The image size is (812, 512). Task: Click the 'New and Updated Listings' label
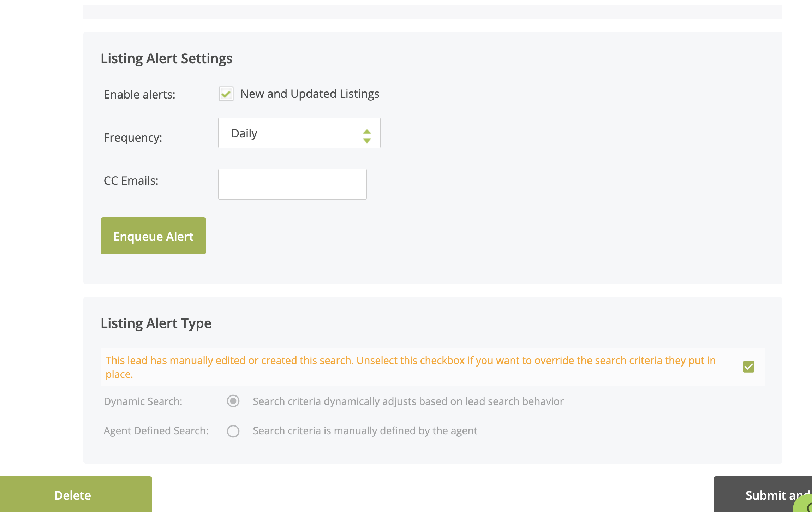310,94
